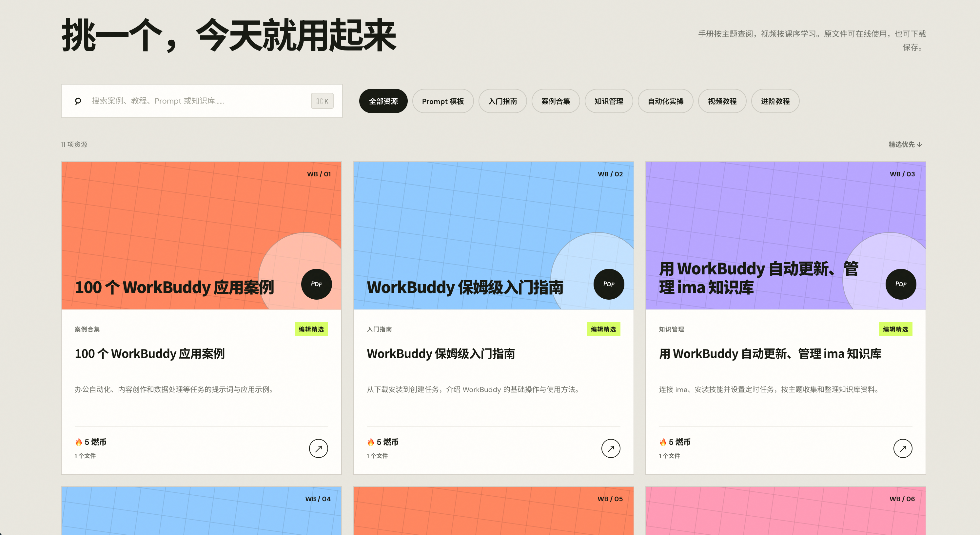Click 编辑精选 badge on ima 知识库 card
This screenshot has height=535, width=980.
coord(895,329)
